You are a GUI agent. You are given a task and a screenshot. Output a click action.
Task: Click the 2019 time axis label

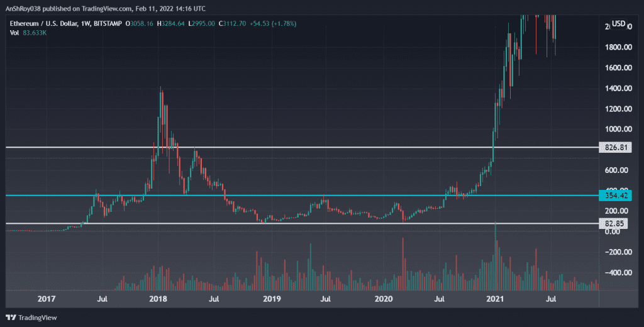pyautogui.click(x=272, y=299)
